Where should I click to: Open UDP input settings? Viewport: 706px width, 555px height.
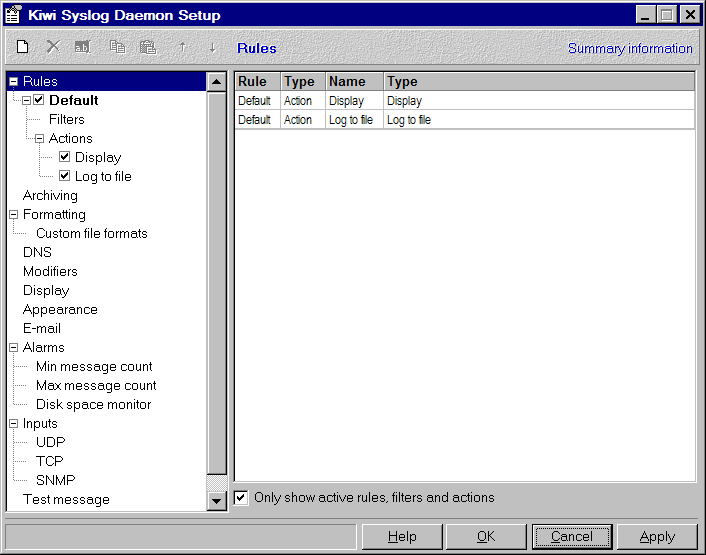pos(51,442)
